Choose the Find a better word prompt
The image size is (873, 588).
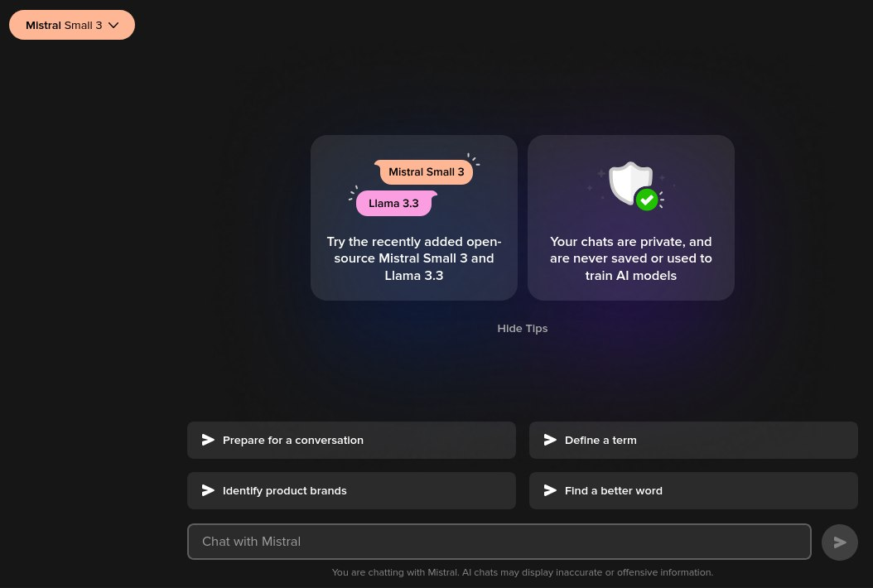coord(693,490)
